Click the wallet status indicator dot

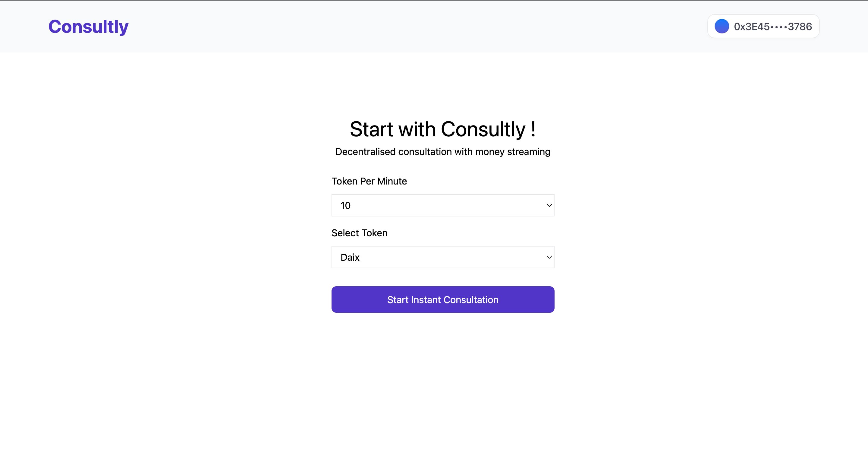721,26
